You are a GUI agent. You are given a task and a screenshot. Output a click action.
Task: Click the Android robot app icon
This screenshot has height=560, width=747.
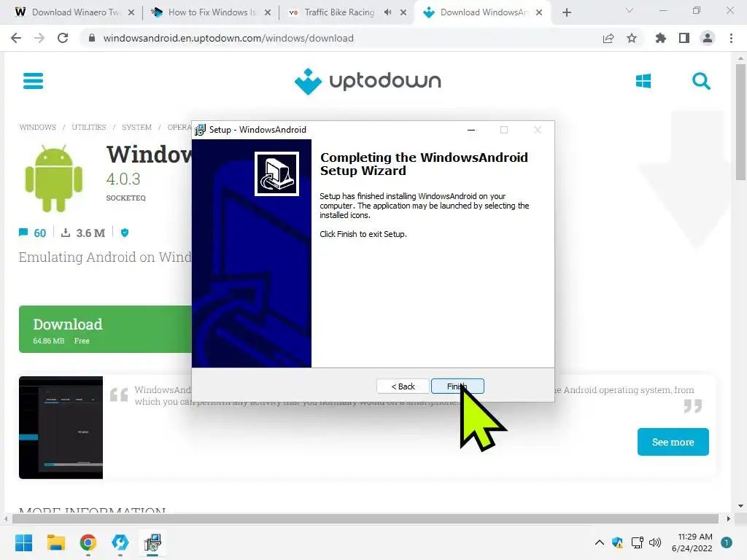[x=54, y=179]
